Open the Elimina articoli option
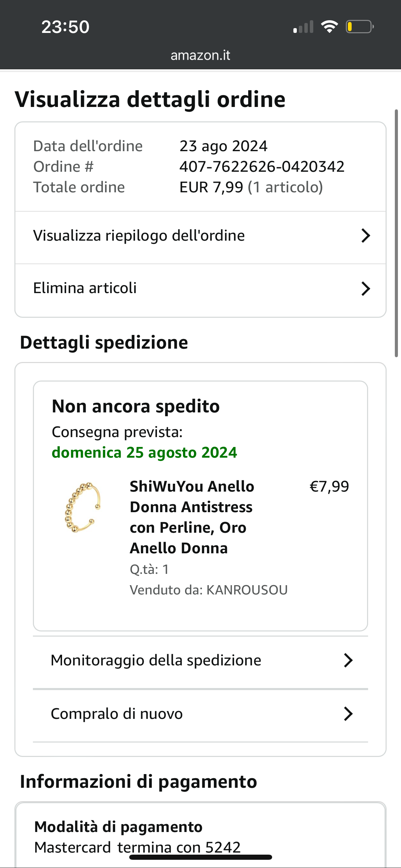401x868 pixels. [x=85, y=288]
